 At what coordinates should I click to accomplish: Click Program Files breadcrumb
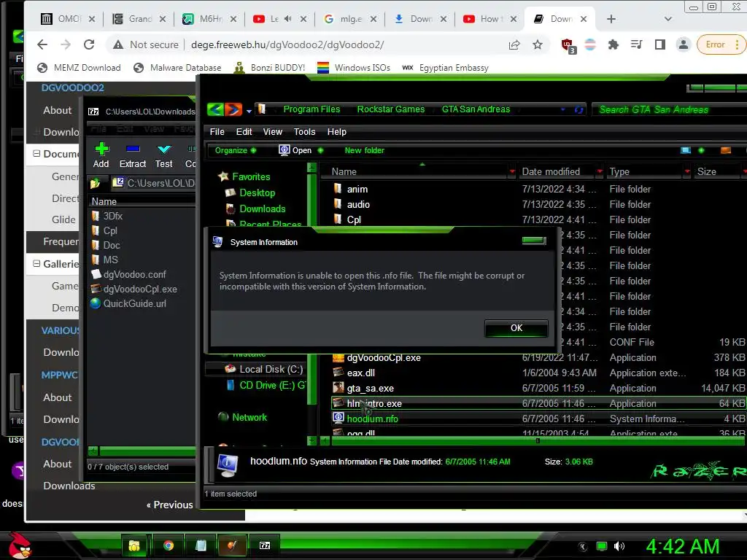[311, 109]
